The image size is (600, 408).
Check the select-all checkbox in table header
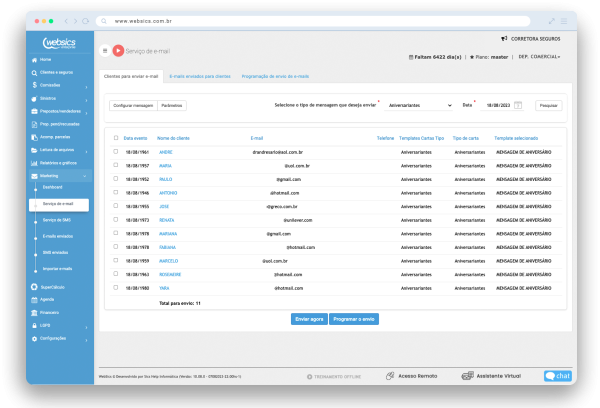[x=116, y=138]
